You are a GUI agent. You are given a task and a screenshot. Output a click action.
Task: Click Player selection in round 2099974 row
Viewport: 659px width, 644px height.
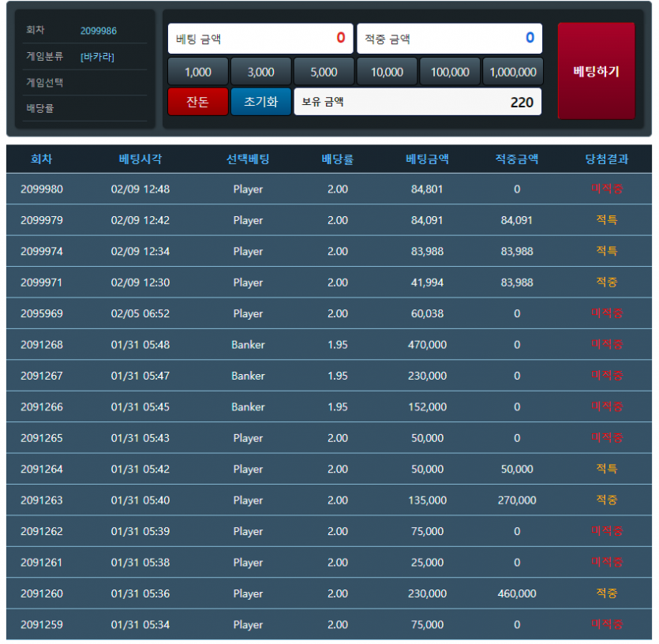(248, 252)
